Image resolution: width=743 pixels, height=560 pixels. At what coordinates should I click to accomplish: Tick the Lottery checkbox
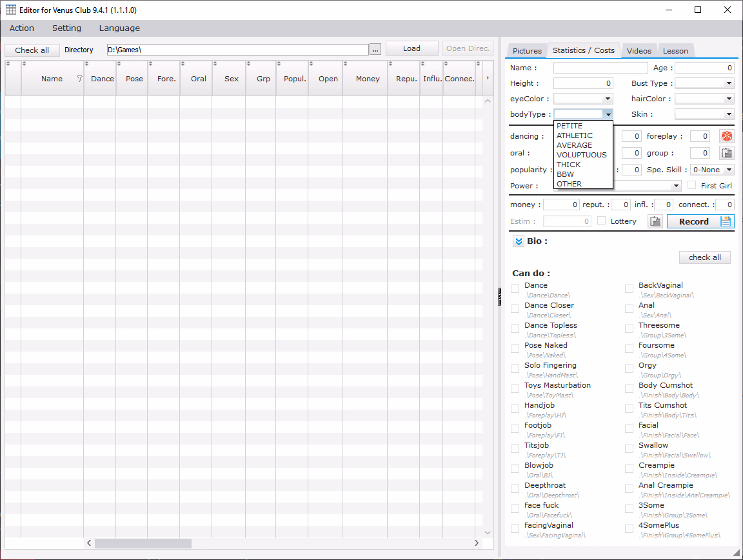coord(602,221)
